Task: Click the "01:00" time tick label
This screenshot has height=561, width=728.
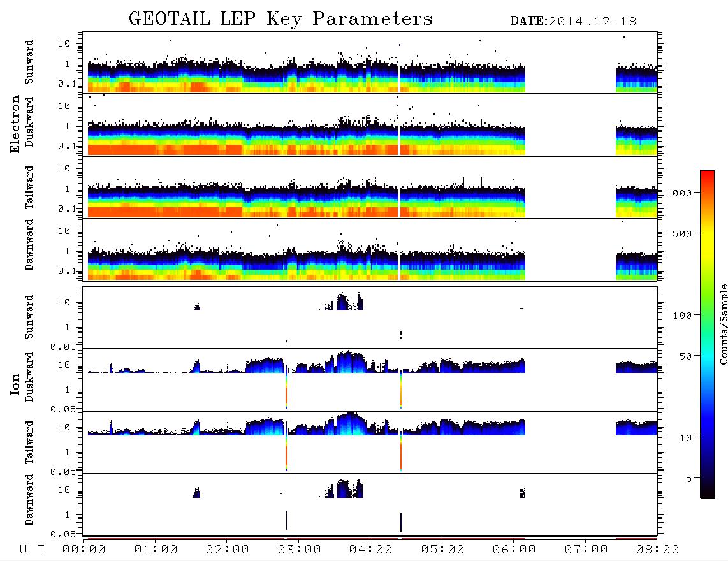Action: pos(156,550)
